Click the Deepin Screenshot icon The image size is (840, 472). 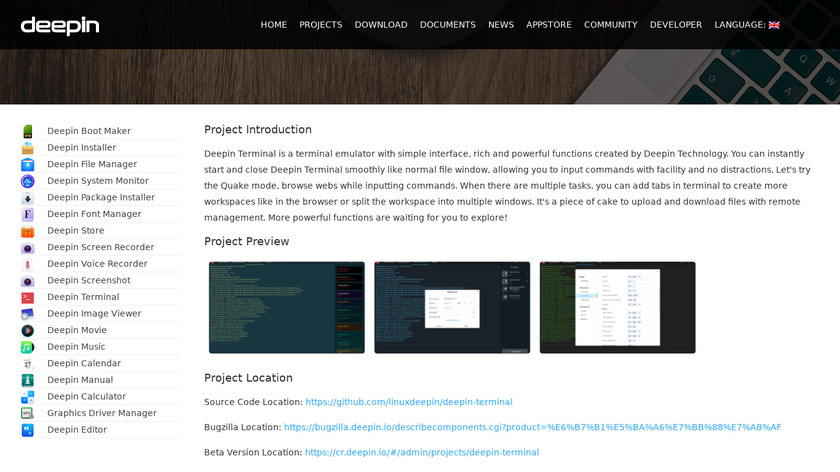click(x=28, y=280)
